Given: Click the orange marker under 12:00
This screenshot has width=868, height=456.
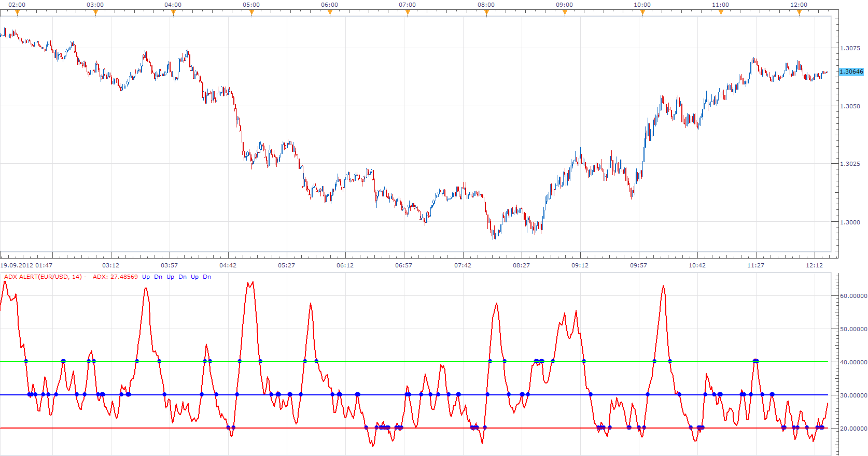Looking at the screenshot, I should pyautogui.click(x=799, y=13).
